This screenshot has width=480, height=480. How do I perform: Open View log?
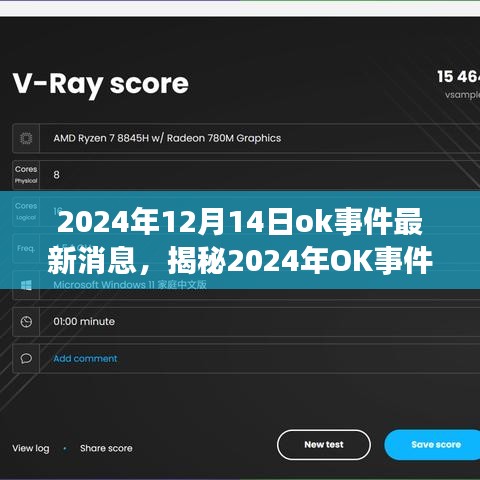point(31,448)
